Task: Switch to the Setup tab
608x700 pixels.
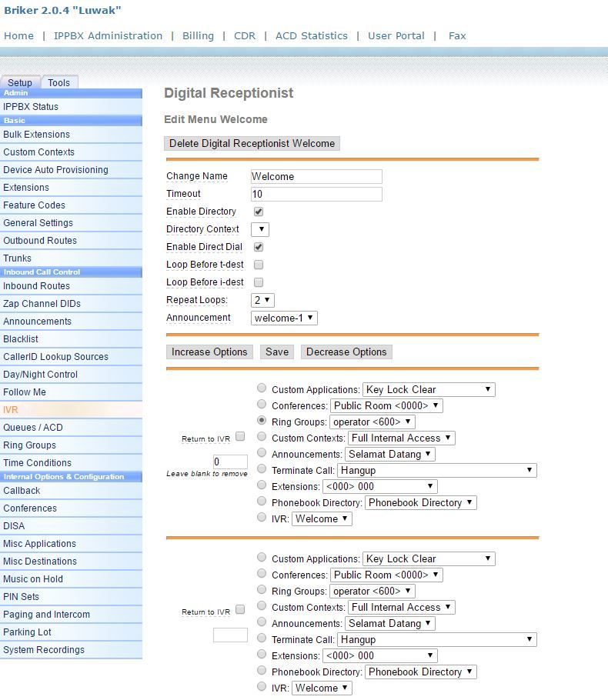Action: [x=20, y=82]
